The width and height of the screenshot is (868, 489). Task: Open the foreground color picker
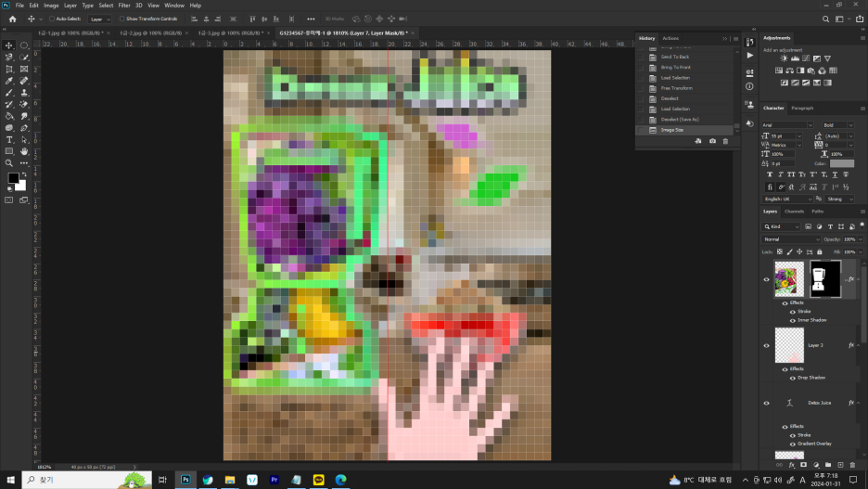pyautogui.click(x=13, y=178)
